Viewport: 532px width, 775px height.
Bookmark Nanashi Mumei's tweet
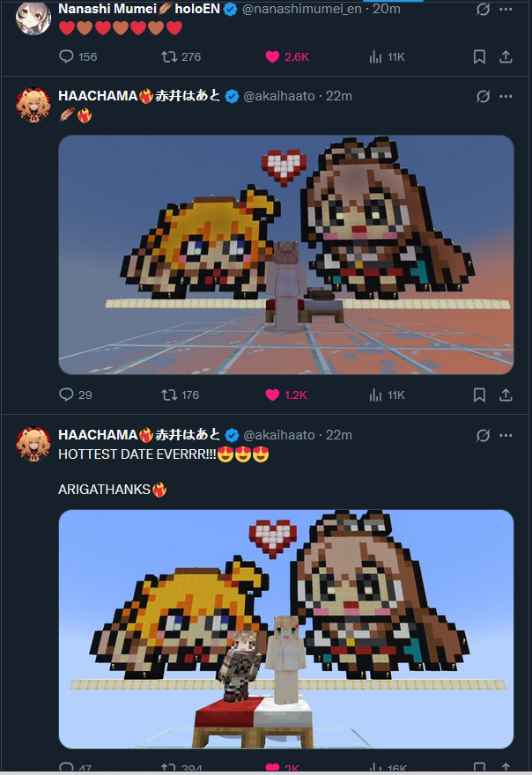click(x=479, y=57)
